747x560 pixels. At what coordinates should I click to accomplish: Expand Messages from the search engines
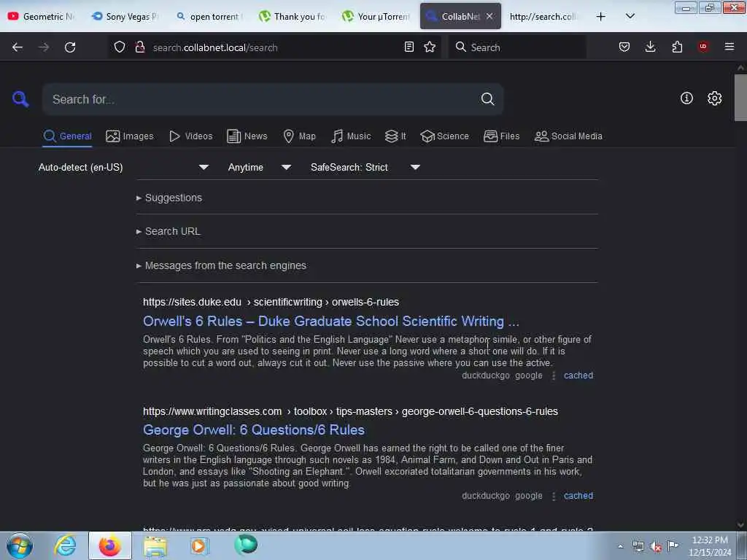(221, 265)
